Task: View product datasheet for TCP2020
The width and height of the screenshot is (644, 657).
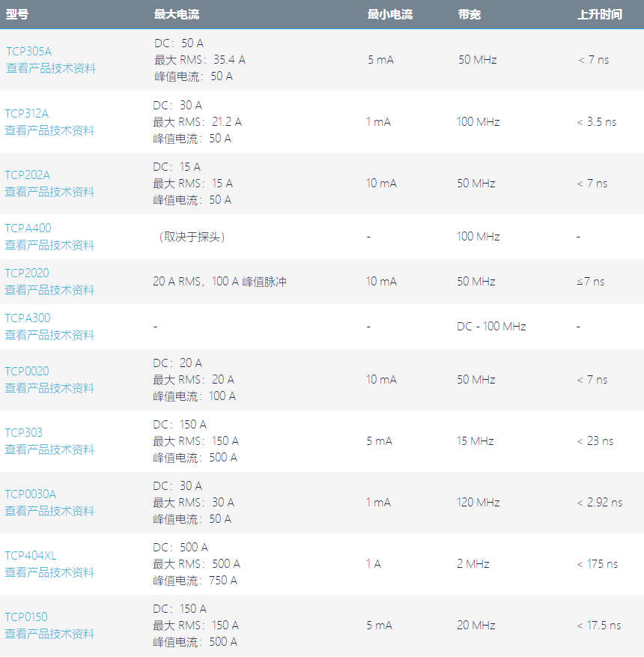Action: pos(49,290)
